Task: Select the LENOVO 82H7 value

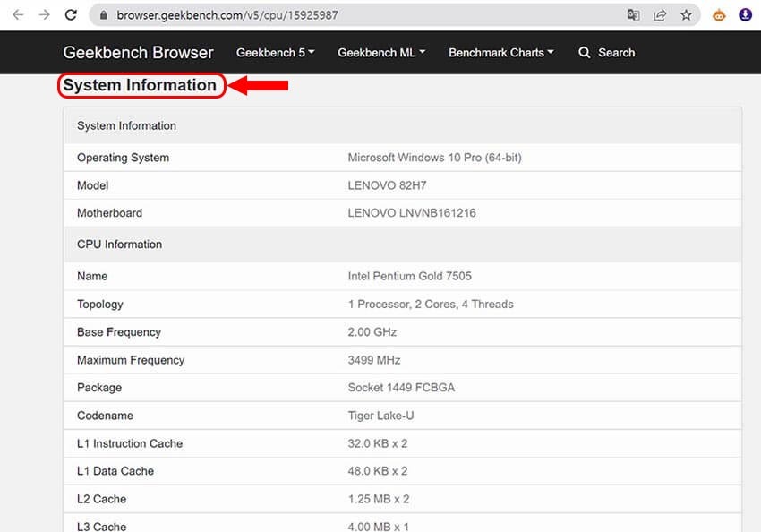Action: coord(388,185)
